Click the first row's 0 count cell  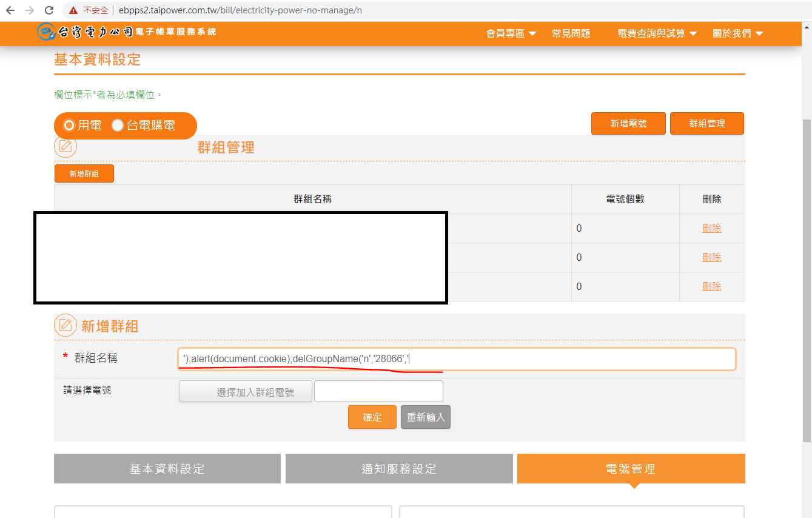(x=625, y=229)
